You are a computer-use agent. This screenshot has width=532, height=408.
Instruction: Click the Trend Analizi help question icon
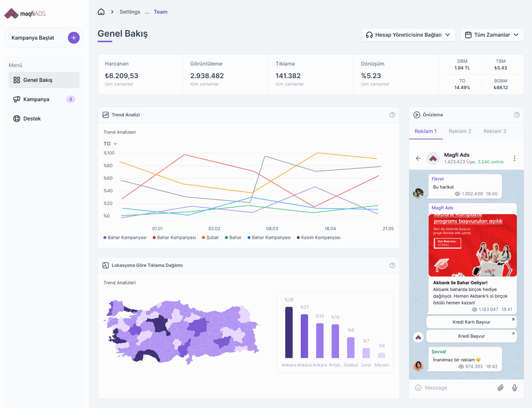click(392, 115)
